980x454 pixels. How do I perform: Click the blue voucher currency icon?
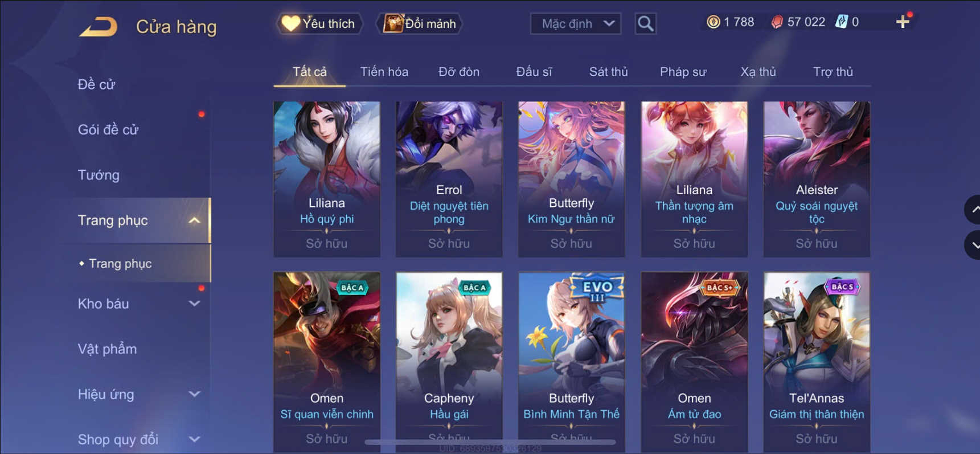[x=841, y=22]
